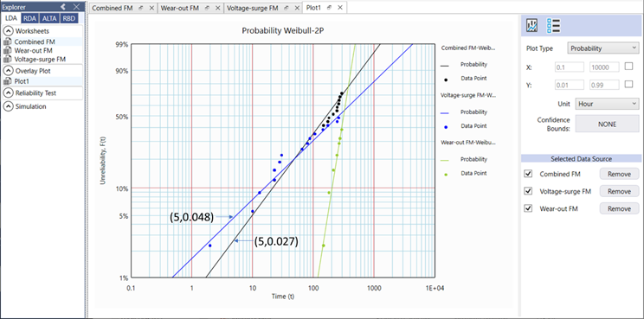644x319 pixels.
Task: Click the Plot1 overlay plot icon in Explorer
Action: click(x=8, y=81)
